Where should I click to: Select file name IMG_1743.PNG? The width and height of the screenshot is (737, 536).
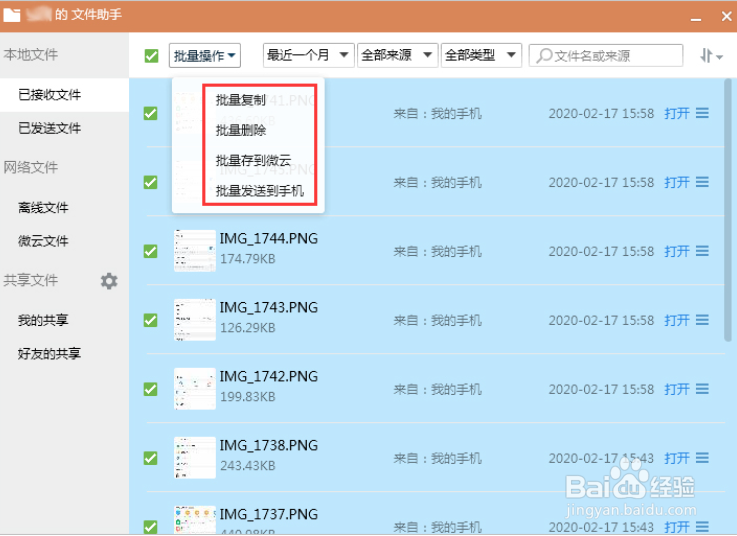pos(269,307)
